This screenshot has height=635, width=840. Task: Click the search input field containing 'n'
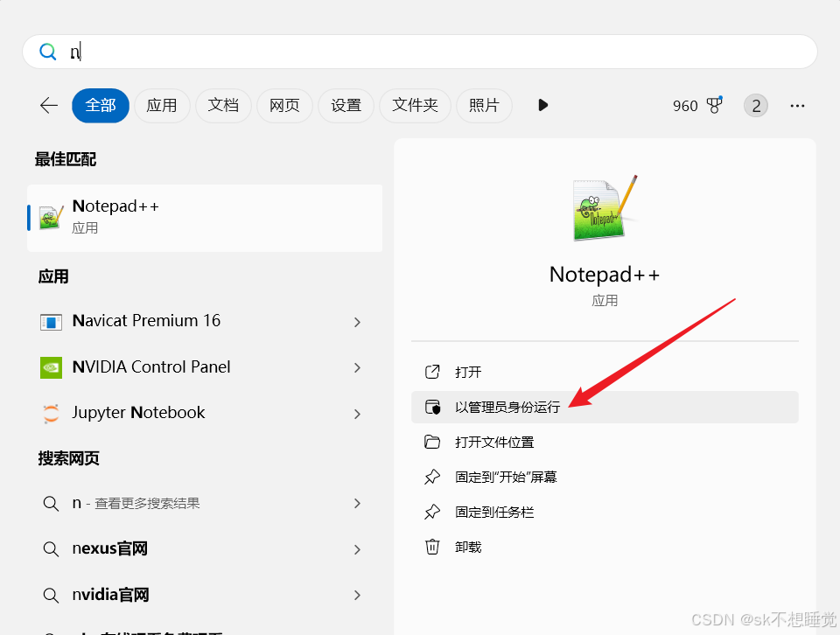click(419, 52)
